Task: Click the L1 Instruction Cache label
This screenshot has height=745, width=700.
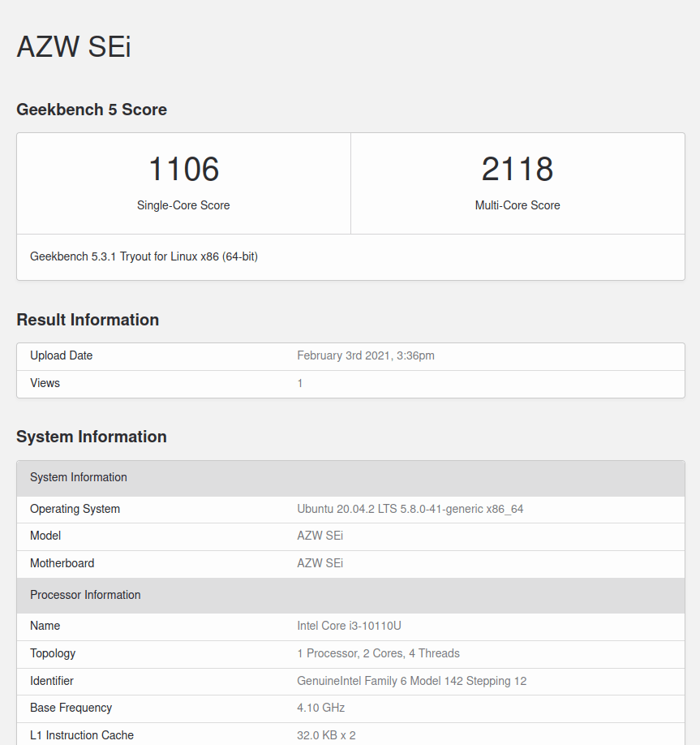Action: pyautogui.click(x=82, y=735)
